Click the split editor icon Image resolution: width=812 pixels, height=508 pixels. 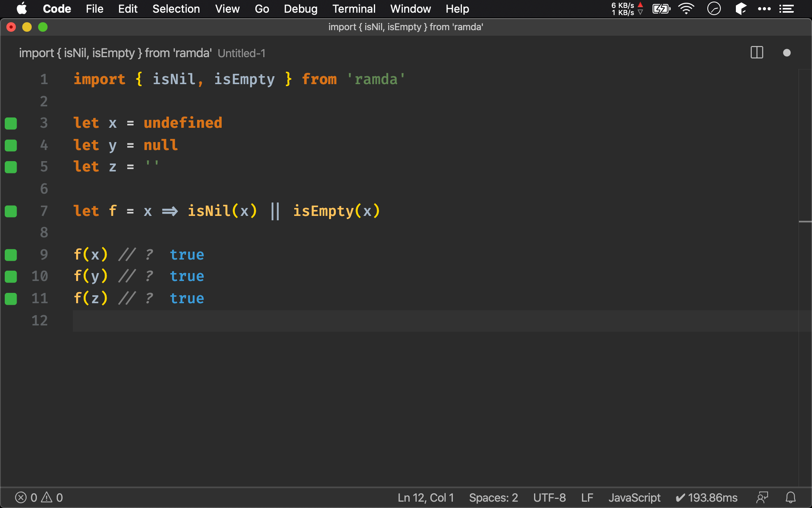[757, 53]
